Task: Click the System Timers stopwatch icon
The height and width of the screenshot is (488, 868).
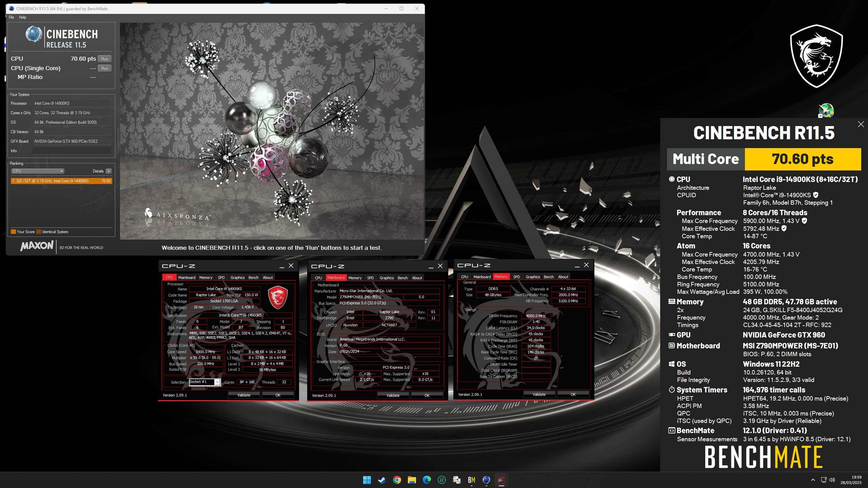Action: coord(672,390)
